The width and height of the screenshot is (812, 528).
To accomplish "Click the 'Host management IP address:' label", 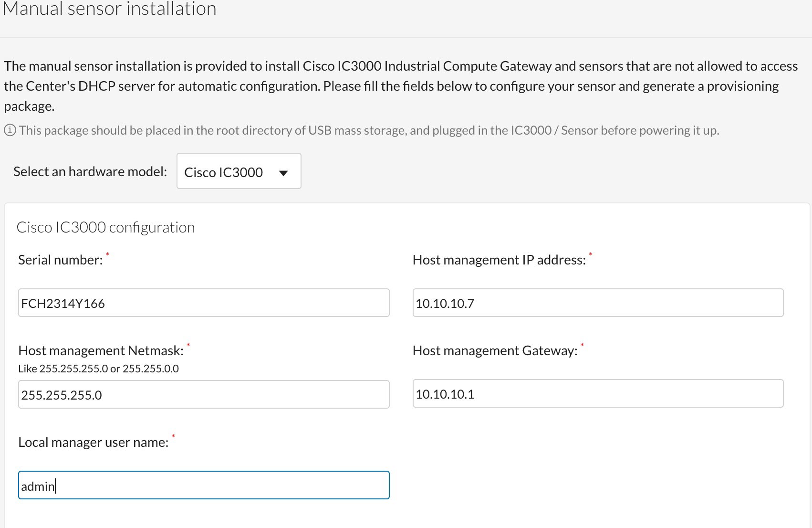I will (499, 260).
